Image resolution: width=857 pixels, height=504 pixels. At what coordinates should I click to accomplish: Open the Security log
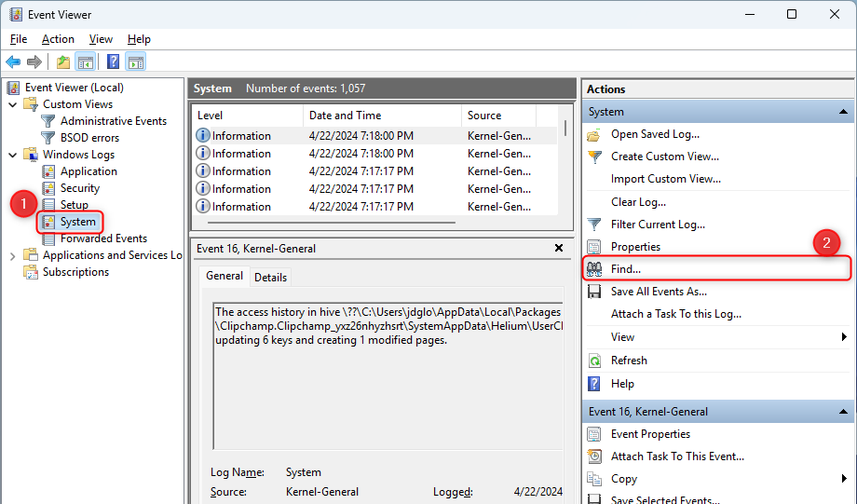[80, 188]
